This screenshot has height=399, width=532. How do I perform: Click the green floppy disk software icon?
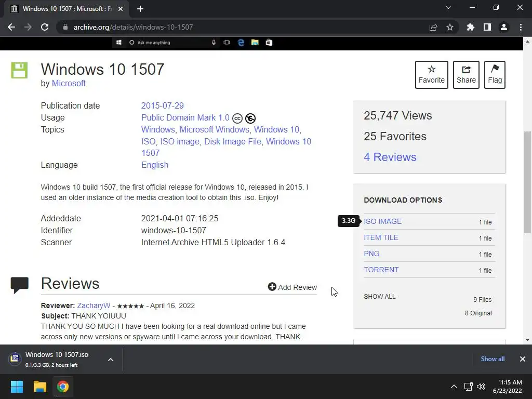19,70
